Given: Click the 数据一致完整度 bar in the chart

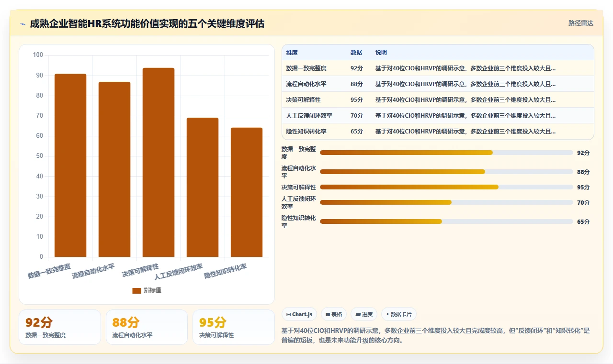Looking at the screenshot, I should point(70,165).
